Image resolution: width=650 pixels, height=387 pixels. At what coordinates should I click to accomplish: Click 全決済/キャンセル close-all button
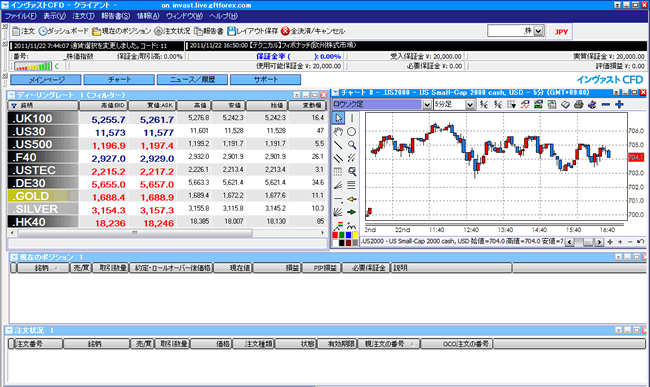coord(313,31)
